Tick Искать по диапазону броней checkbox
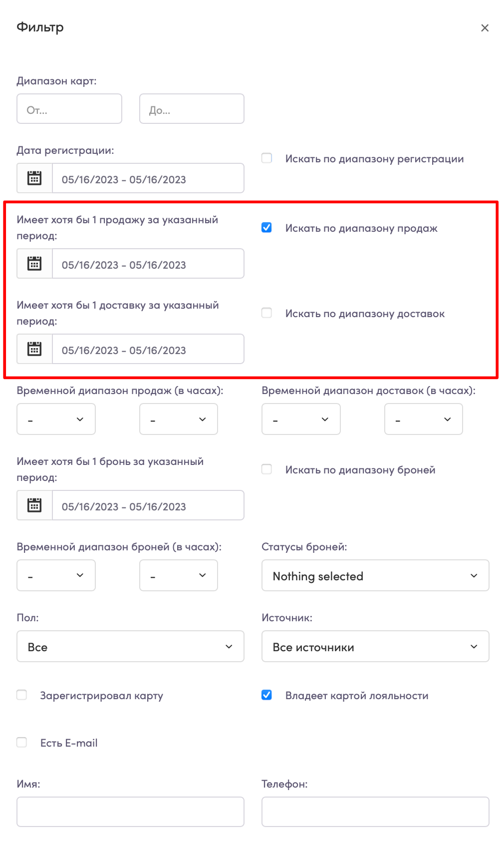 pos(267,469)
